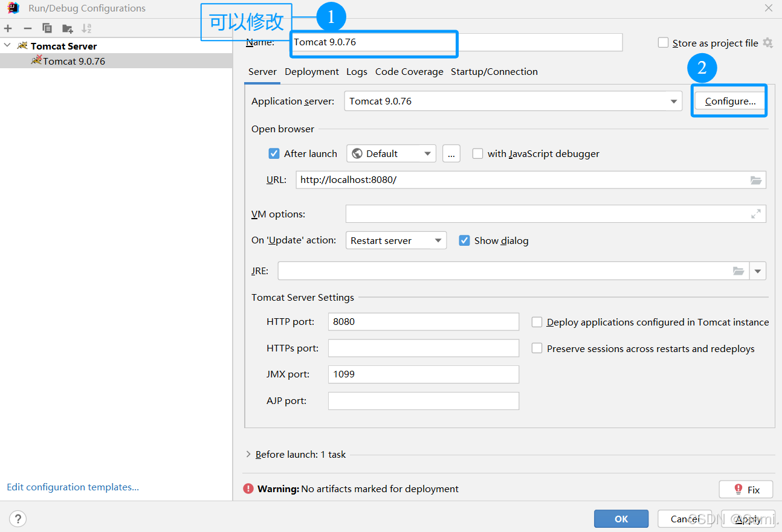Open help with question mark icon
The image size is (782, 532).
(x=18, y=518)
